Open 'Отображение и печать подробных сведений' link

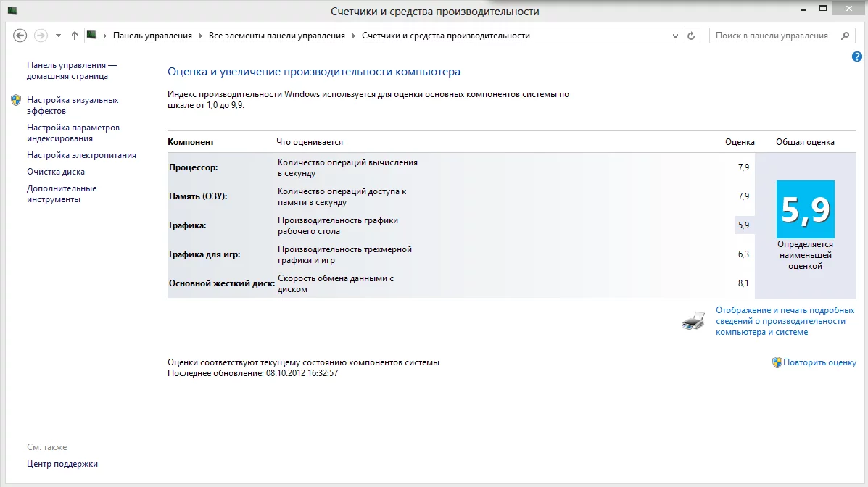(x=785, y=321)
